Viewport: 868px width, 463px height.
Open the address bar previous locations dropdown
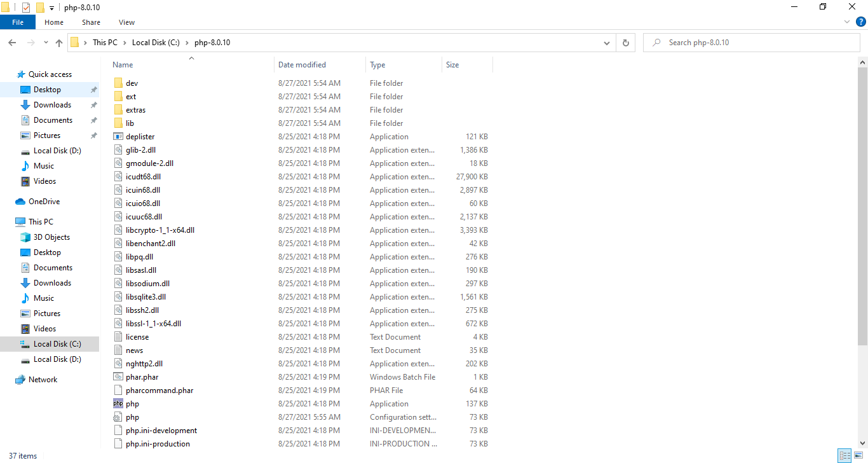pyautogui.click(x=607, y=43)
